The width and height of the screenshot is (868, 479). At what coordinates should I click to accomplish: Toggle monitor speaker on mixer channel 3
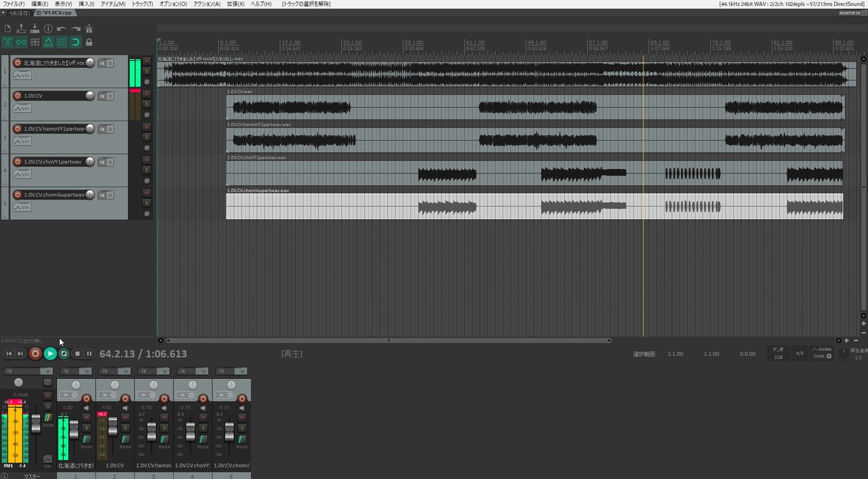pos(164,408)
